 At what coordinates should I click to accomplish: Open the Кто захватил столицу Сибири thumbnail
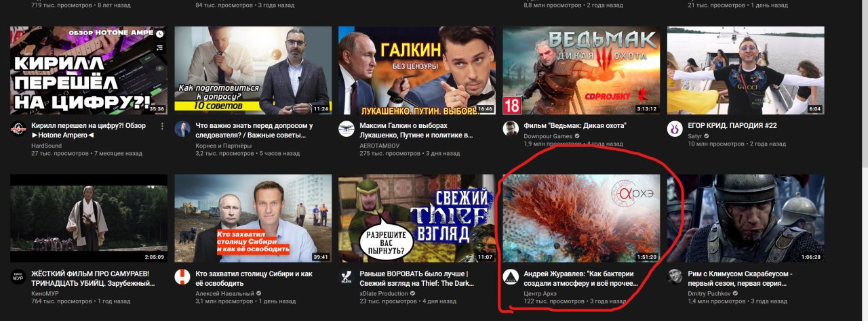click(253, 218)
